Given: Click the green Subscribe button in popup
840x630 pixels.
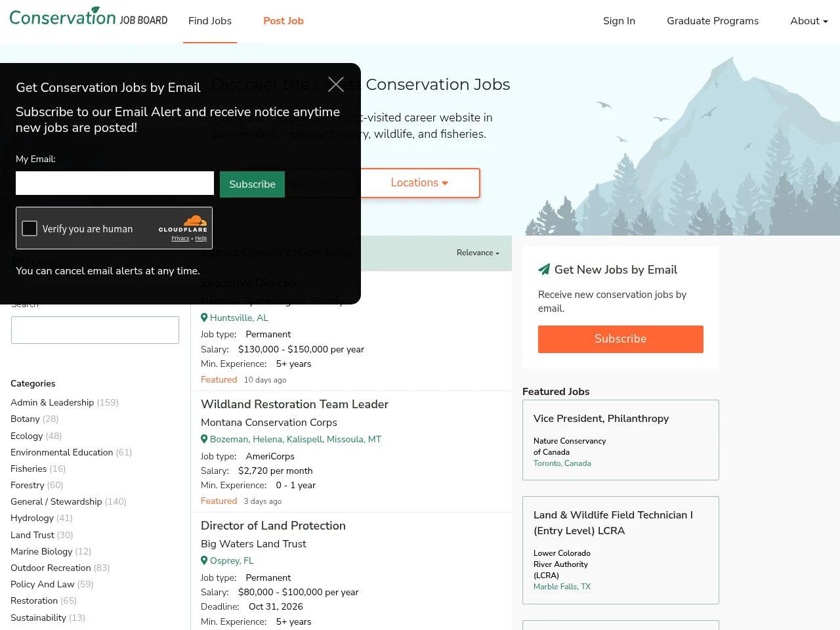Looking at the screenshot, I should coord(252,184).
